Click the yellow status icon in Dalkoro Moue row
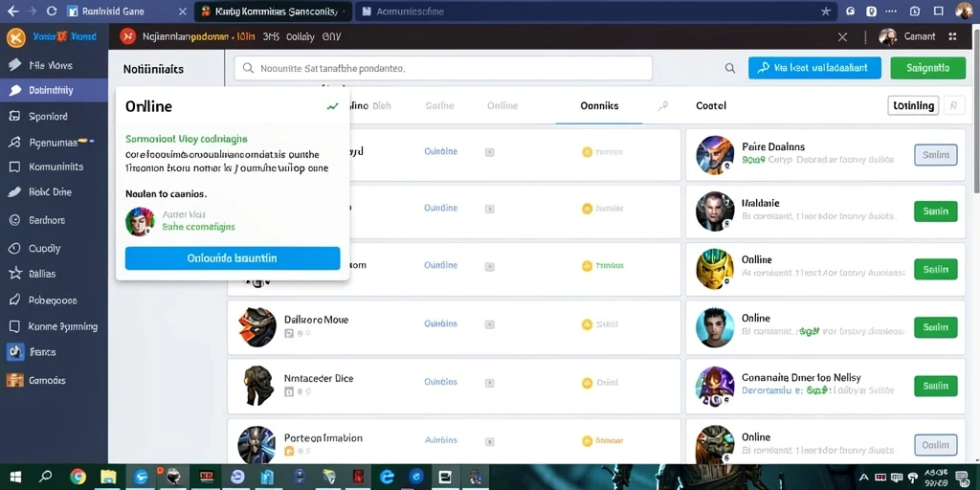 [x=587, y=324]
